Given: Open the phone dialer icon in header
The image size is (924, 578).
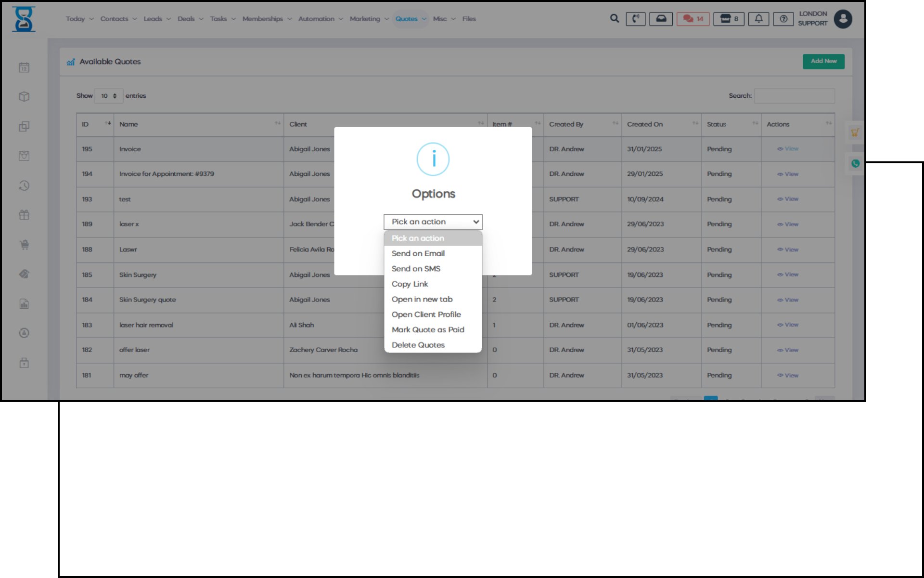Looking at the screenshot, I should [635, 19].
